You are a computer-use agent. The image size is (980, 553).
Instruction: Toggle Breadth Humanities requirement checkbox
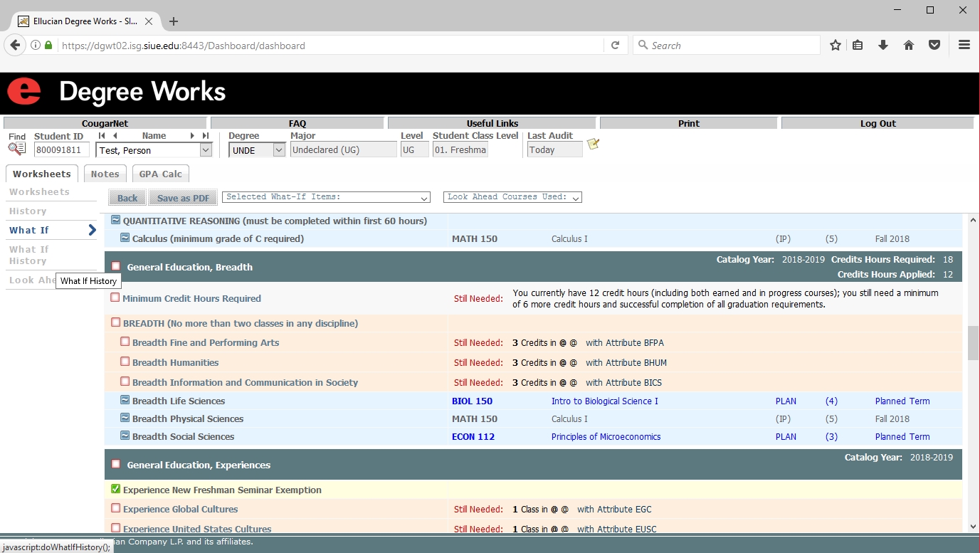(x=125, y=362)
